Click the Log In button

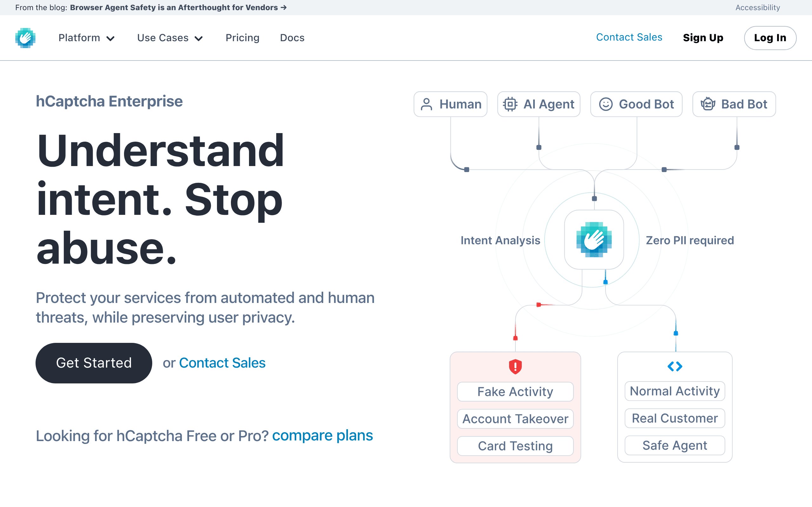770,38
